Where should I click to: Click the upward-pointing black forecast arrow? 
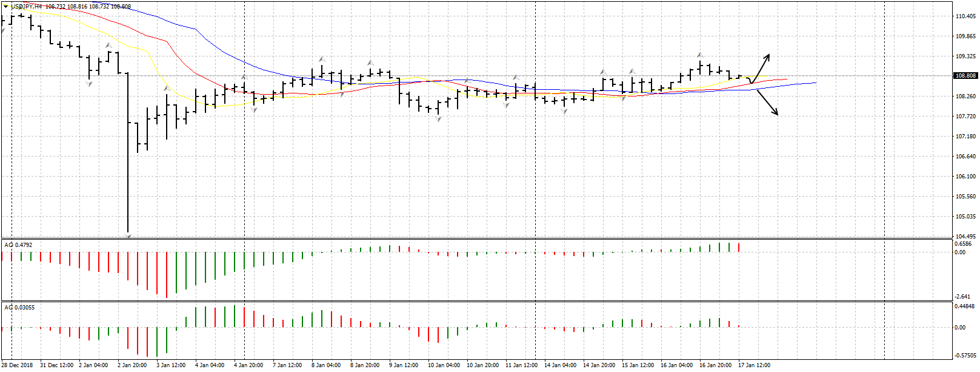coord(761,67)
